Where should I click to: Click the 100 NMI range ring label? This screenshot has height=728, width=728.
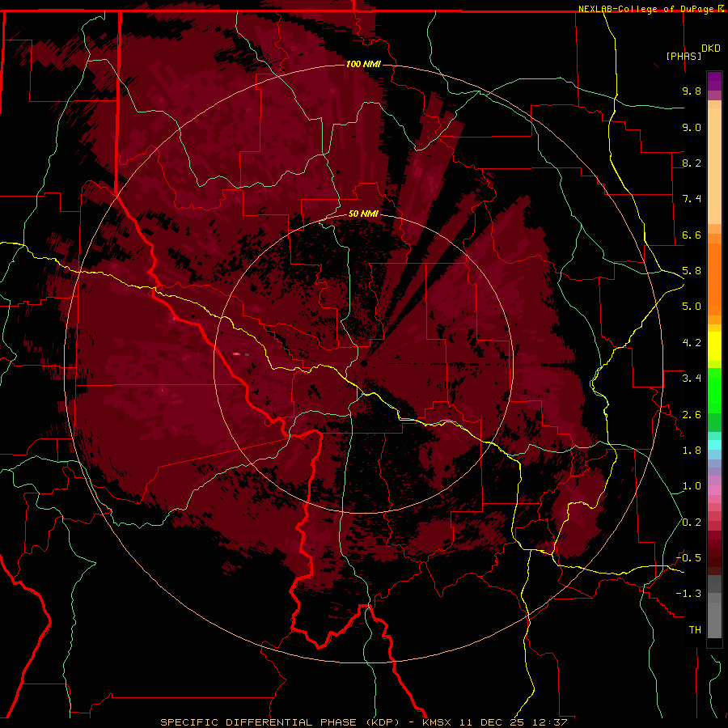[363, 64]
